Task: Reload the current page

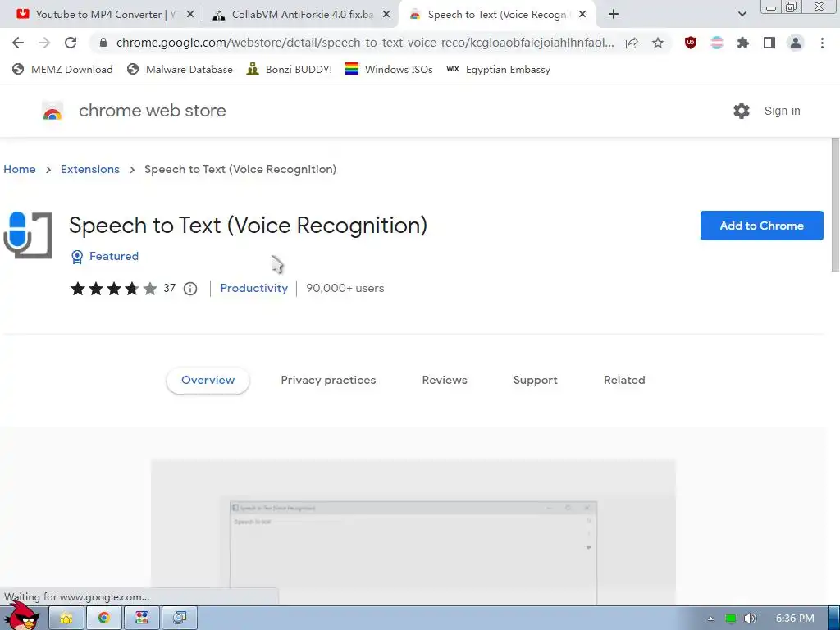Action: click(71, 43)
